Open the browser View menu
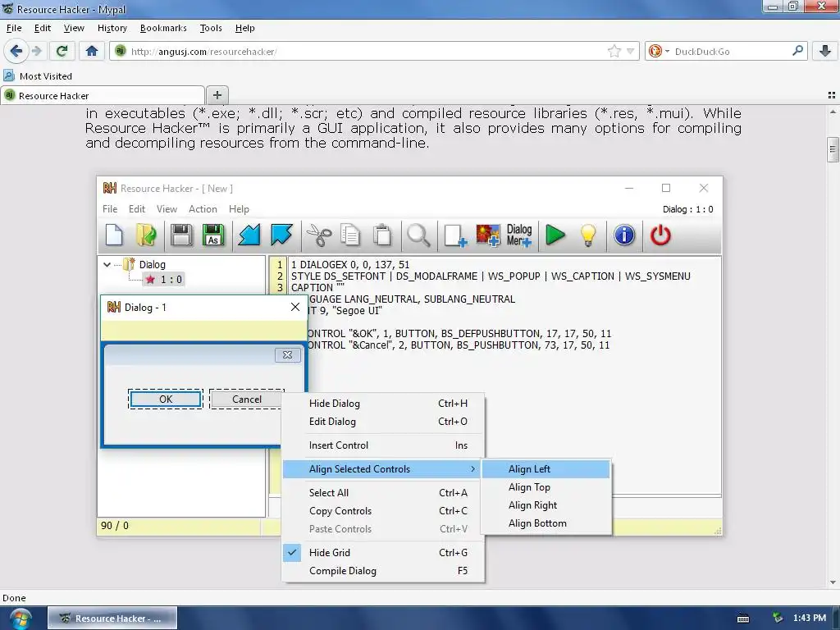This screenshot has height=630, width=840. 73,28
